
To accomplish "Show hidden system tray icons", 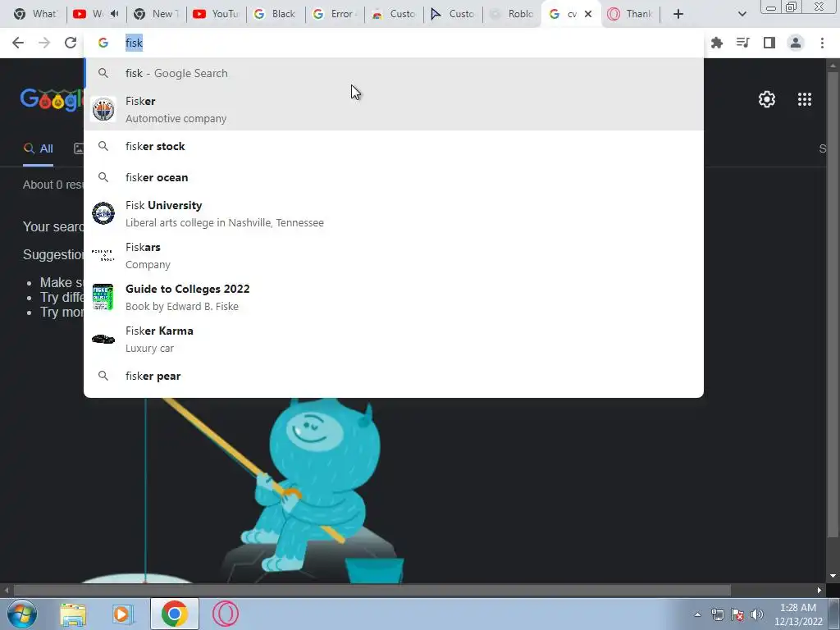I will click(697, 614).
